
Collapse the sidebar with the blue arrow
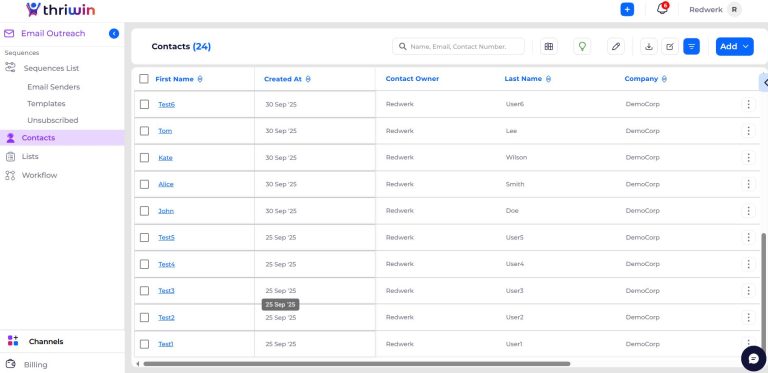(x=114, y=33)
